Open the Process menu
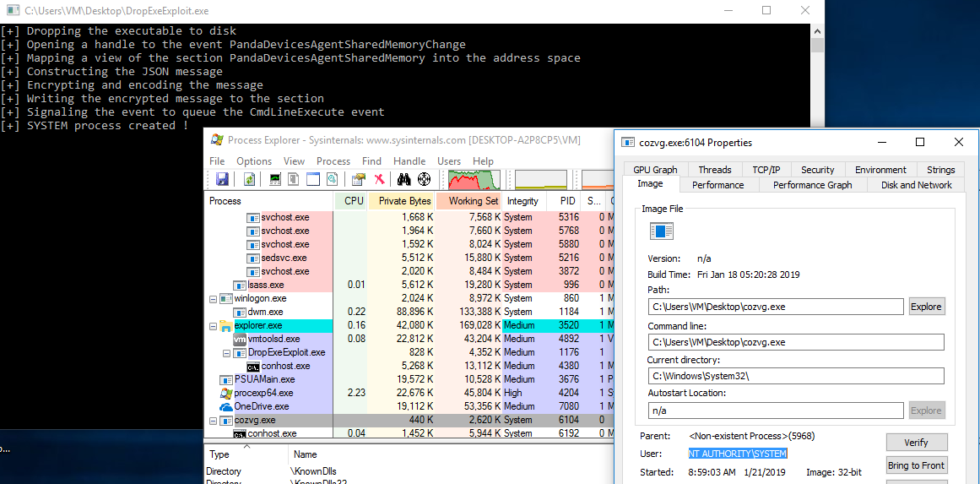The width and height of the screenshot is (980, 484). click(x=333, y=160)
